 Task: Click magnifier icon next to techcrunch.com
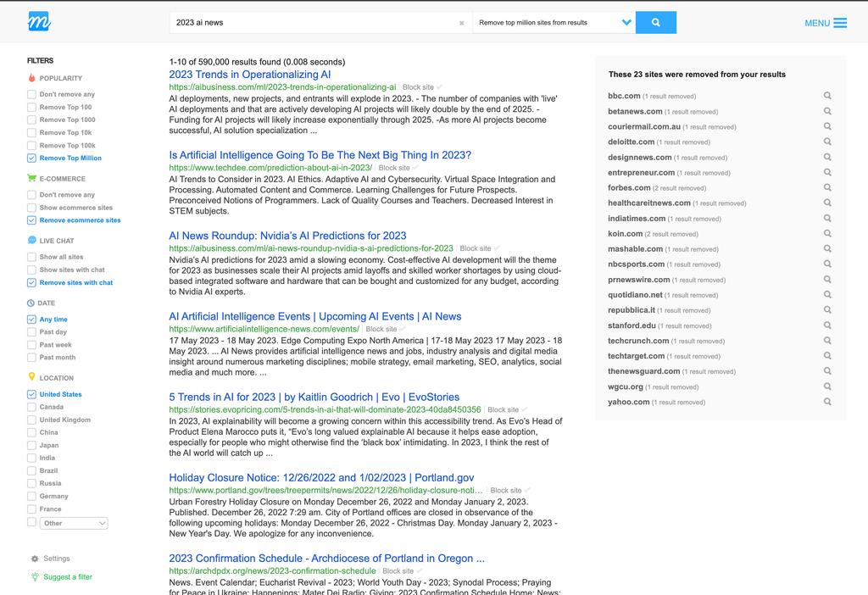[827, 341]
